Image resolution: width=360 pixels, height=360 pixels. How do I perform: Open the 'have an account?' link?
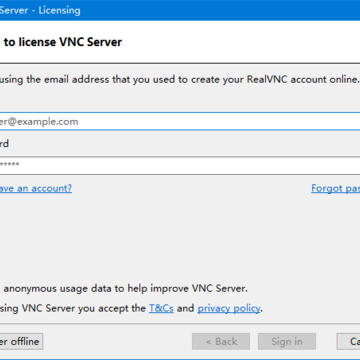(x=36, y=189)
